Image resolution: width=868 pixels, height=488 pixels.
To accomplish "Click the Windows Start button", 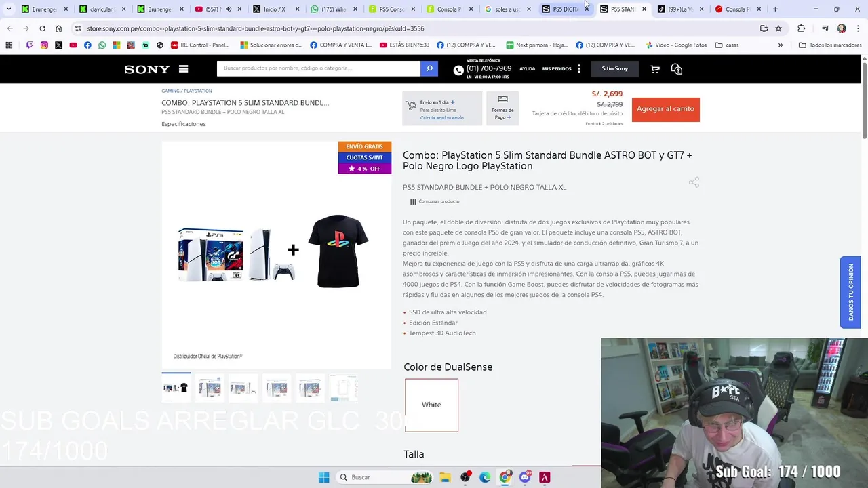I will point(323,477).
